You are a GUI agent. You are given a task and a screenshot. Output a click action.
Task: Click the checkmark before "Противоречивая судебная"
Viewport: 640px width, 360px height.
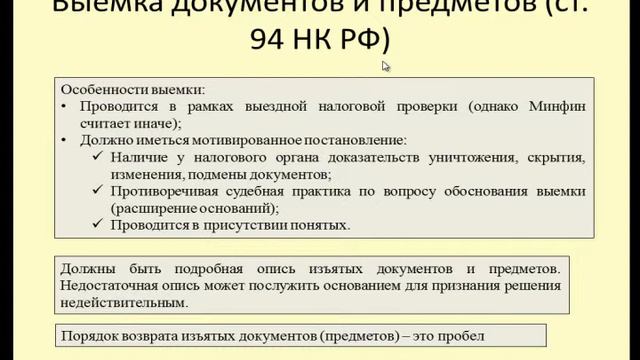pyautogui.click(x=98, y=190)
